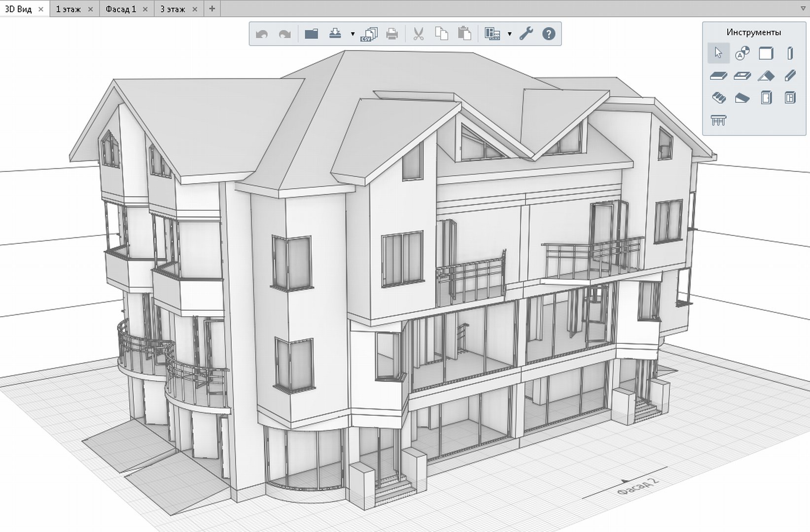Pick the Stairs tool
Screen dimensions: 810x532
pos(719,98)
